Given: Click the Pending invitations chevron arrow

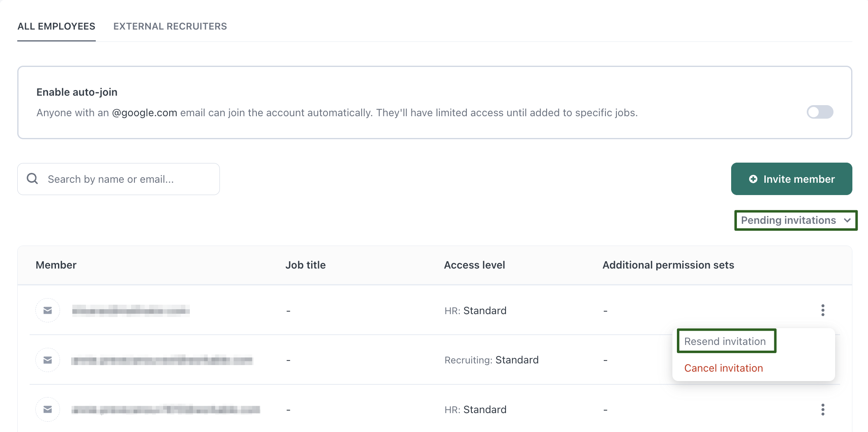Looking at the screenshot, I should (847, 221).
